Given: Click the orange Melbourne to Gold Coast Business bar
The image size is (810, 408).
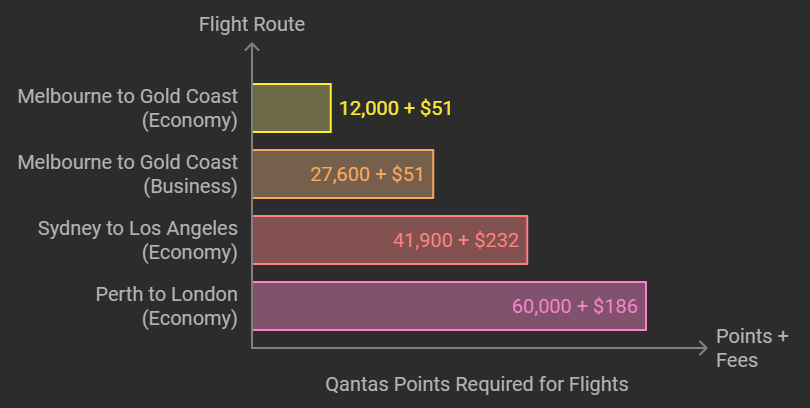Looking at the screenshot, I should pyautogui.click(x=343, y=174).
